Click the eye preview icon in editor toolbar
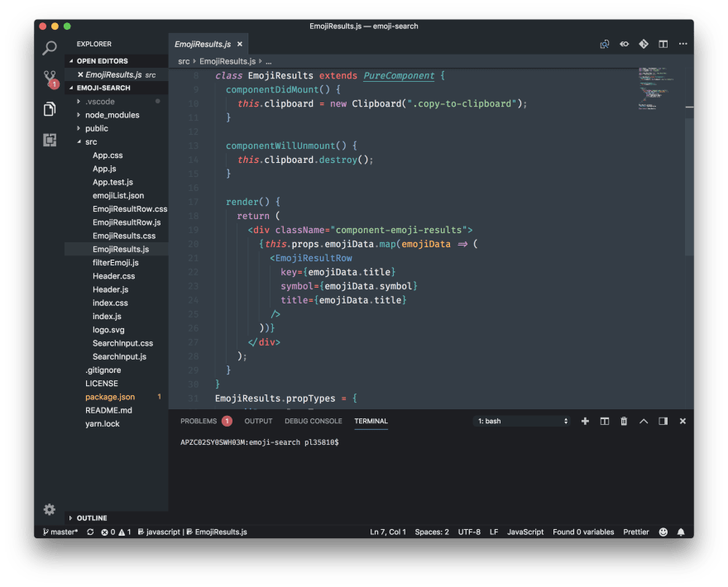The height and width of the screenshot is (587, 728). (624, 44)
